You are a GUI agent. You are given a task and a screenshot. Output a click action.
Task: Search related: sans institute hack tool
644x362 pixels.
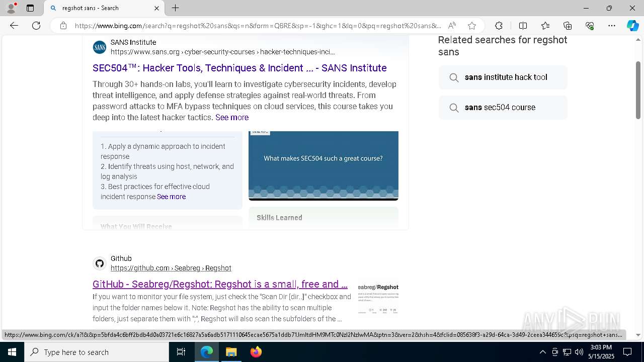503,77
